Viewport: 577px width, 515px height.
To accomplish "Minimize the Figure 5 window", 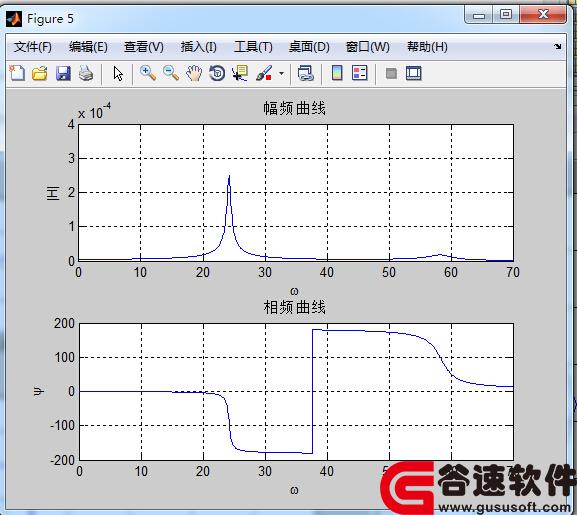I will (x=478, y=15).
